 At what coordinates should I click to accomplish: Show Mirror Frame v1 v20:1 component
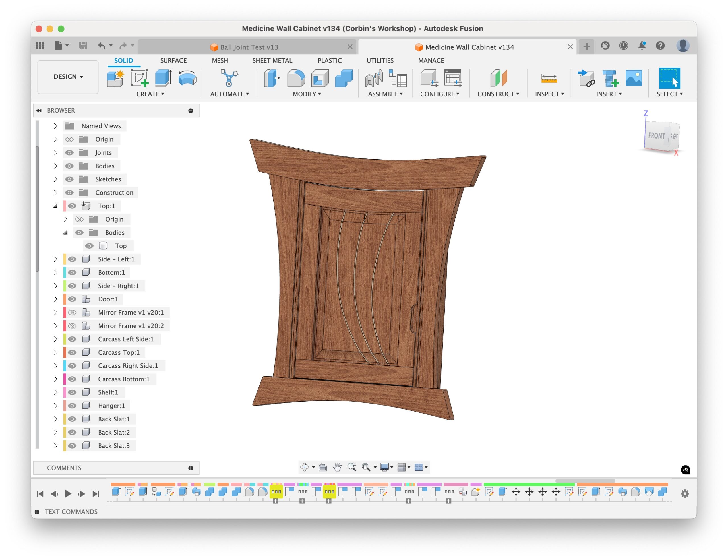click(x=72, y=312)
